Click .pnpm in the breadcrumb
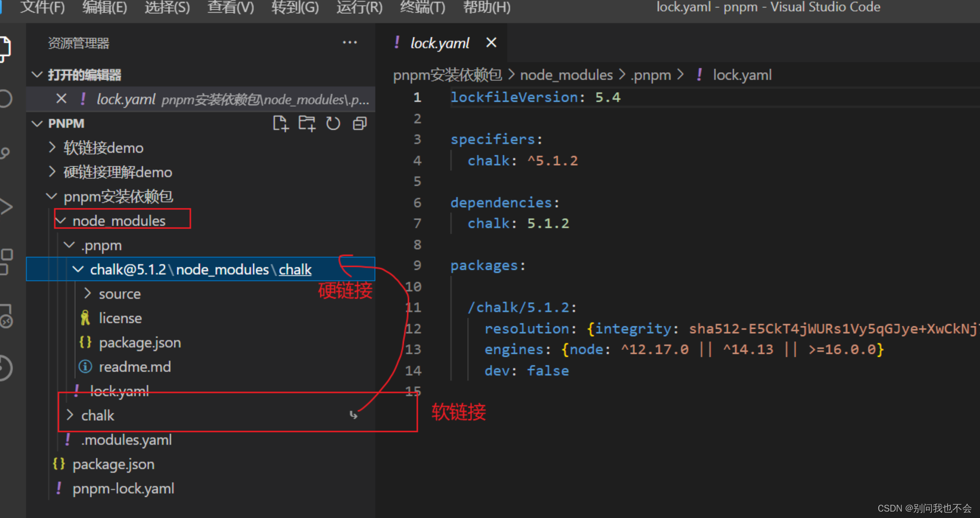The width and height of the screenshot is (980, 518). point(651,75)
